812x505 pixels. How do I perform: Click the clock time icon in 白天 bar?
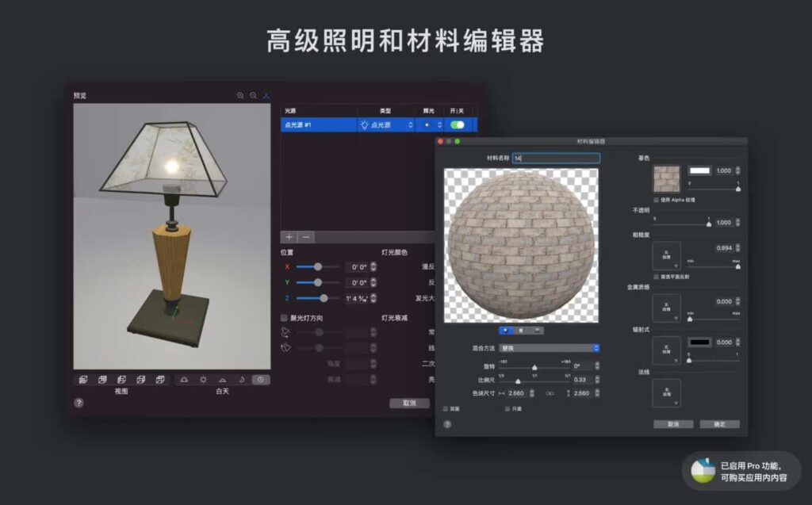tap(260, 380)
